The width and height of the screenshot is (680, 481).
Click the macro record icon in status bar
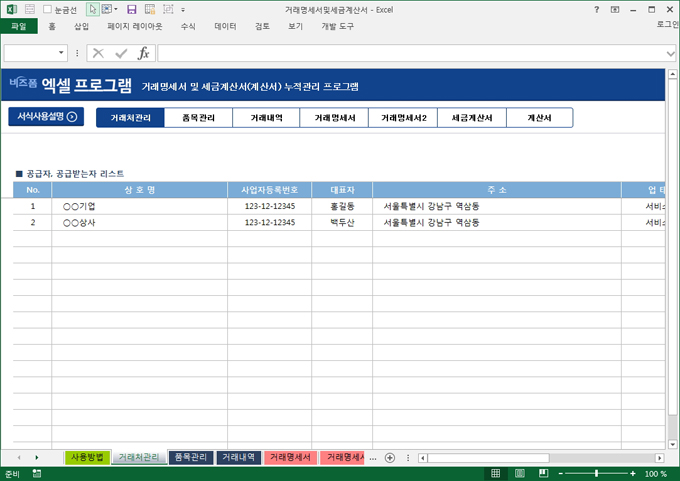point(37,474)
